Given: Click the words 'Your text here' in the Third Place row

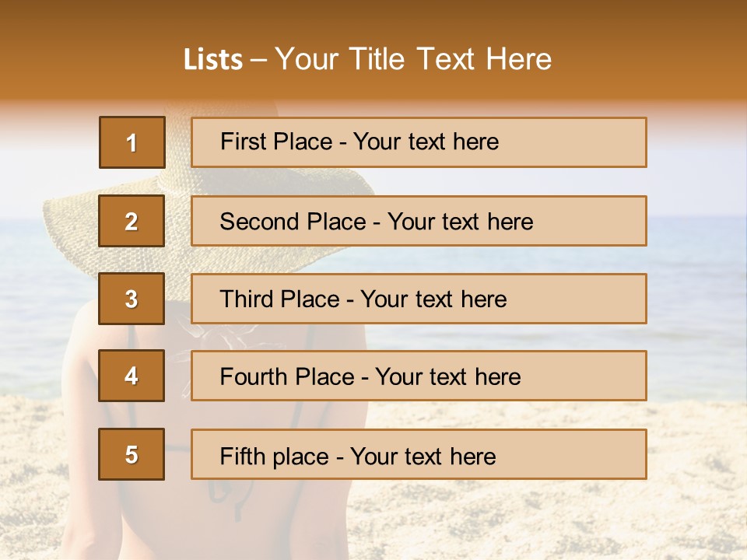Looking at the screenshot, I should coord(433,299).
